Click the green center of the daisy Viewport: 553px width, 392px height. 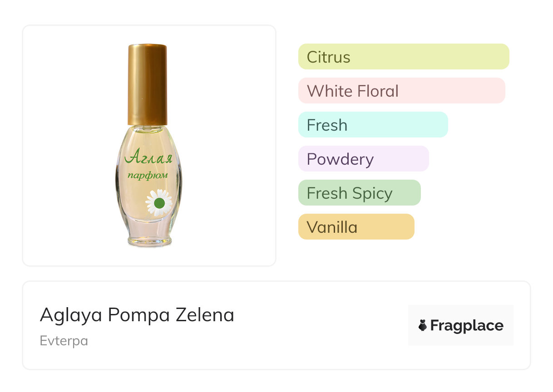pyautogui.click(x=159, y=203)
